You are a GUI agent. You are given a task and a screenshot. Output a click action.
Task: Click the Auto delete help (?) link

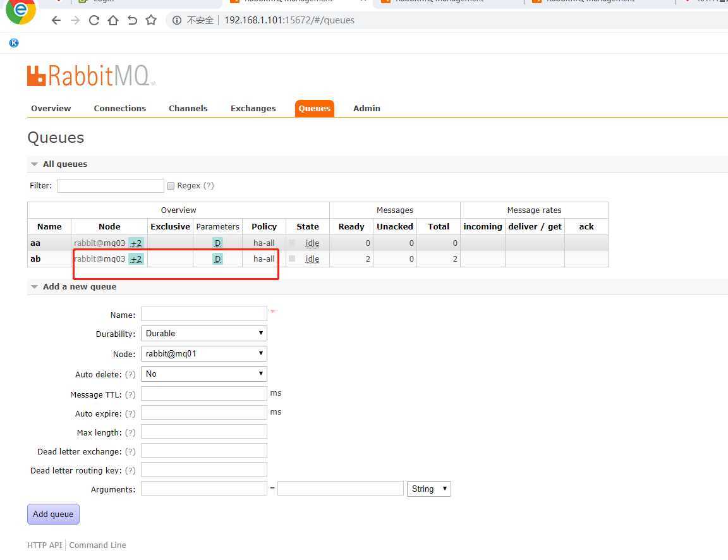point(130,374)
